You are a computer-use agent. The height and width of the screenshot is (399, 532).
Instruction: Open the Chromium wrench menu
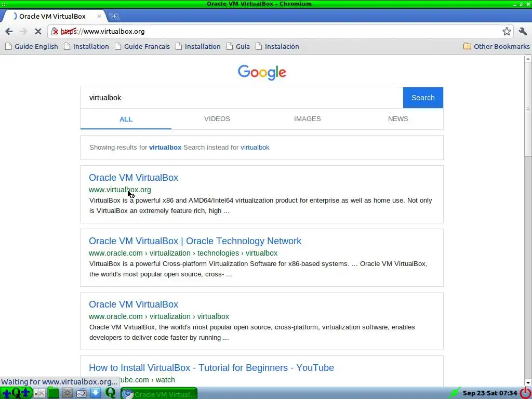(523, 32)
